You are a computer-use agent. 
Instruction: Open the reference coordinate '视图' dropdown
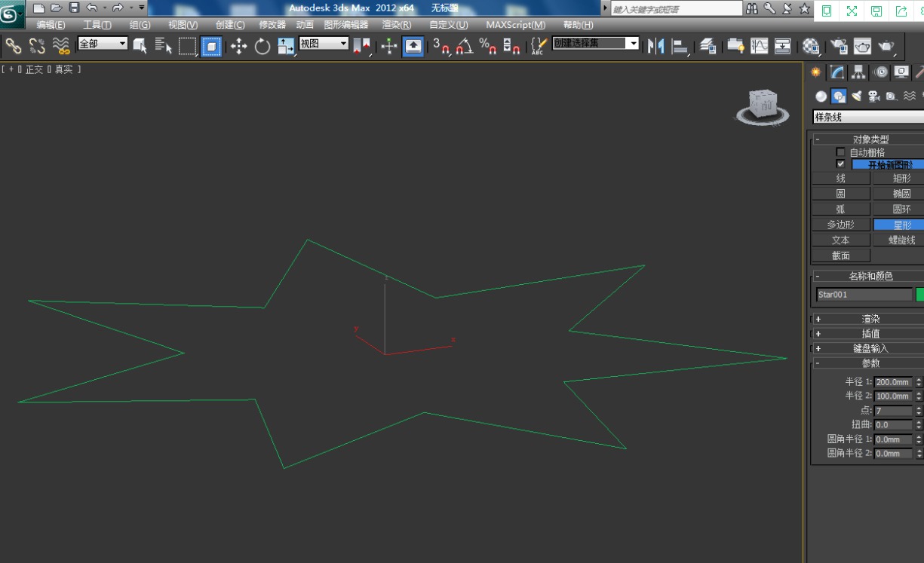click(324, 44)
